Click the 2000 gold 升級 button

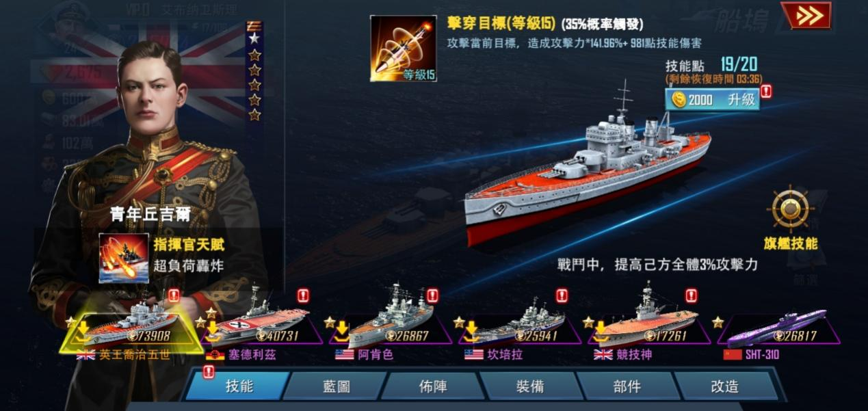[713, 100]
